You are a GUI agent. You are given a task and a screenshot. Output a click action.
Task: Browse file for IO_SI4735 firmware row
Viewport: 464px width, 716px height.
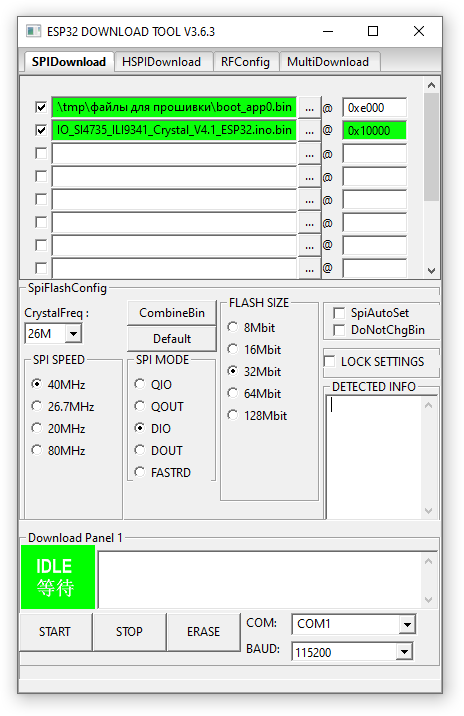pyautogui.click(x=310, y=131)
